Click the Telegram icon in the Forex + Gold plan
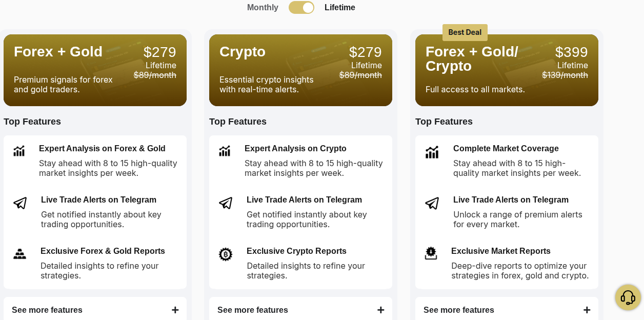Screen dimensions: 644x320 click(x=20, y=203)
